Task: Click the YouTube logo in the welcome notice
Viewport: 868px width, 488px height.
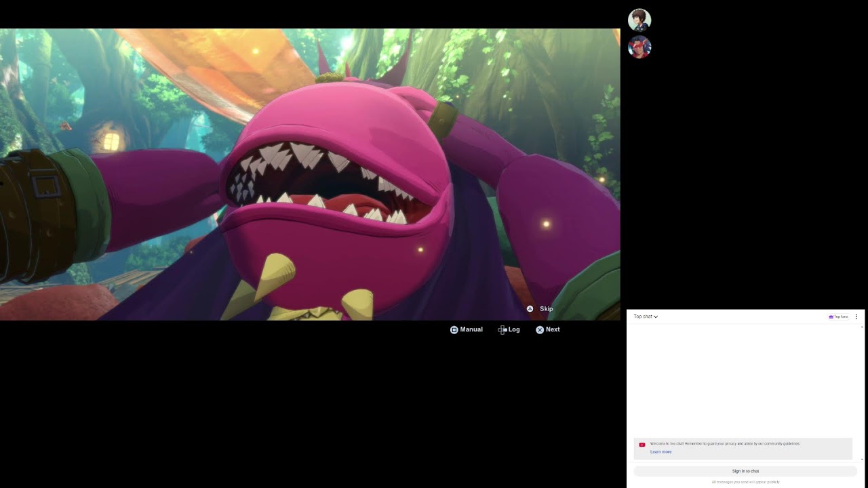Action: [x=642, y=445]
